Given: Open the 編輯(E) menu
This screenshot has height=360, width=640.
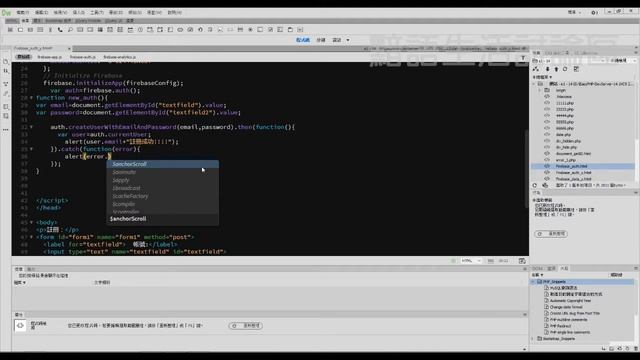Looking at the screenshot, I should pyautogui.click(x=42, y=13).
